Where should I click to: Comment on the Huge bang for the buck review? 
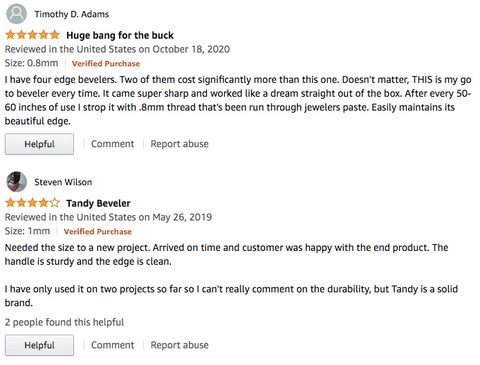(112, 144)
